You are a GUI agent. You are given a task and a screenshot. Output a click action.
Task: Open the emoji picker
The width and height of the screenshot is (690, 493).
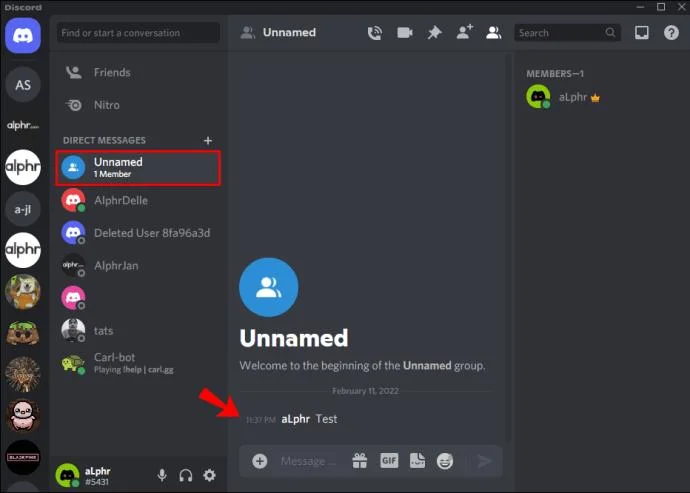click(x=445, y=461)
